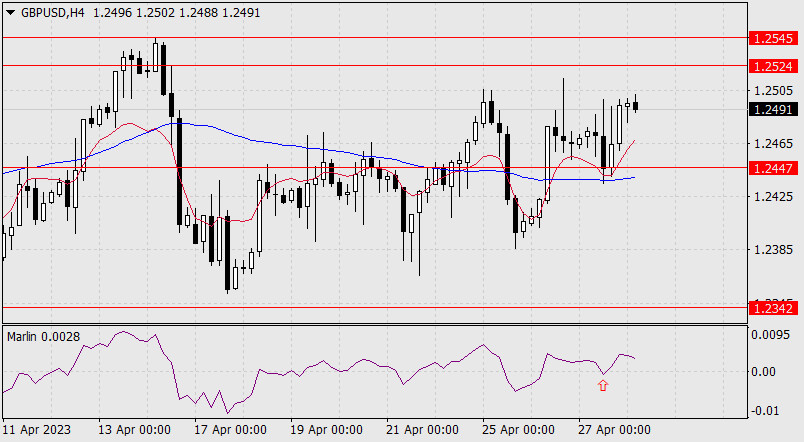Select the red 1.2524 price level label
Viewport: 804px width, 442px height.
pyautogui.click(x=772, y=66)
